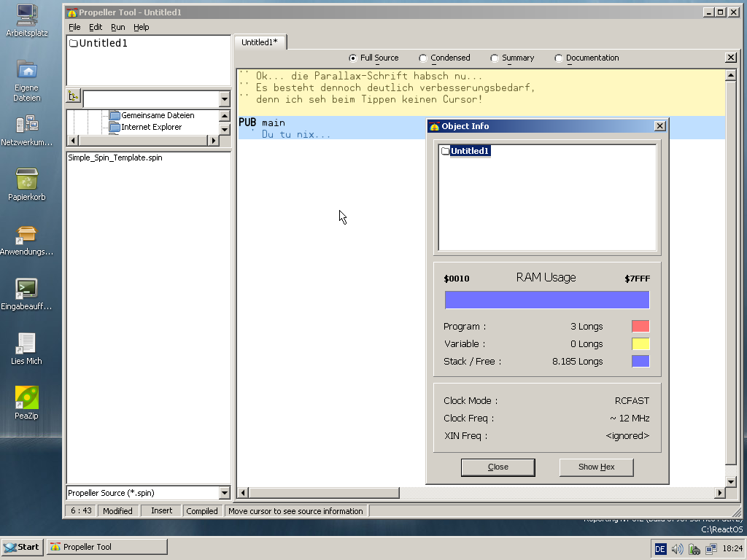Click the Show Hex button
This screenshot has height=560, width=747.
pos(596,467)
